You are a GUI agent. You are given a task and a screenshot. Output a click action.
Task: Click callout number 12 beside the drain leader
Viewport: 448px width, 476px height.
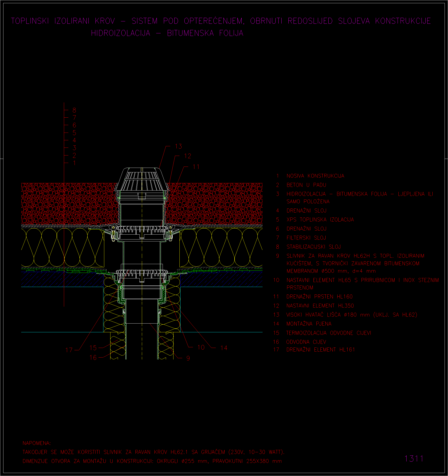188,156
